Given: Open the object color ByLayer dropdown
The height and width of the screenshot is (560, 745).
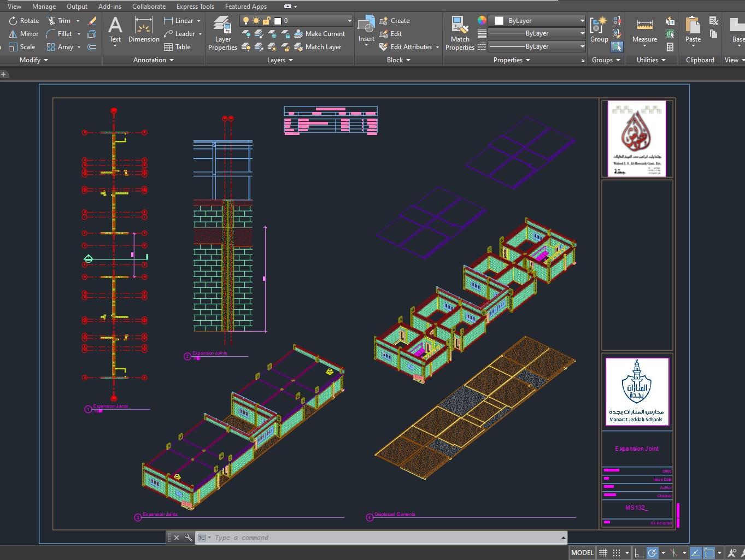Looking at the screenshot, I should click(x=536, y=21).
